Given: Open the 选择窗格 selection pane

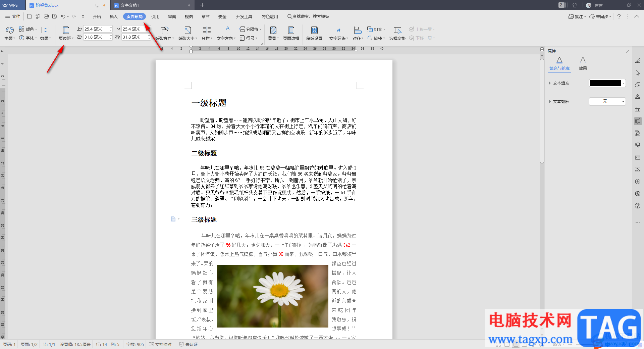Looking at the screenshot, I should click(x=397, y=34).
